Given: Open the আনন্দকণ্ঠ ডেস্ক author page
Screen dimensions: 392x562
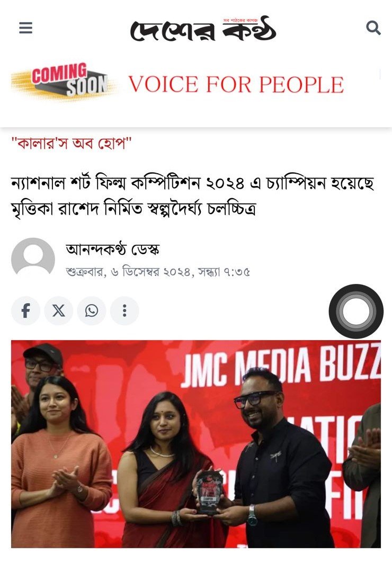Looking at the screenshot, I should tap(112, 249).
